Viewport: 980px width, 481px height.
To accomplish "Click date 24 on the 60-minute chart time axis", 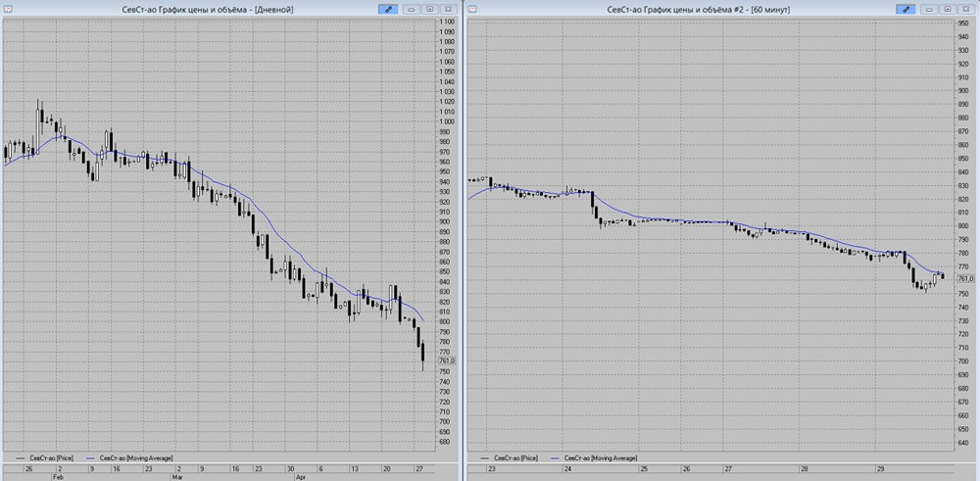I will [x=568, y=468].
